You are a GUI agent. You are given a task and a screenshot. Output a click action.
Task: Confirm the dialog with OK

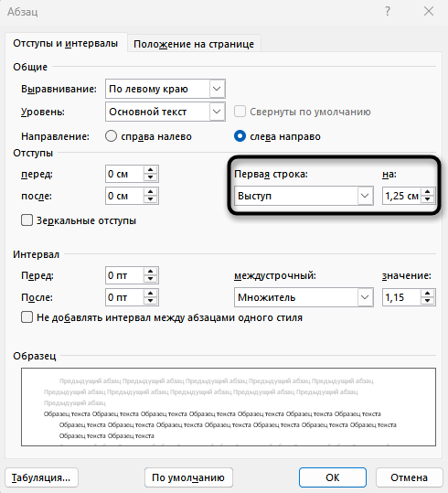[x=333, y=477]
